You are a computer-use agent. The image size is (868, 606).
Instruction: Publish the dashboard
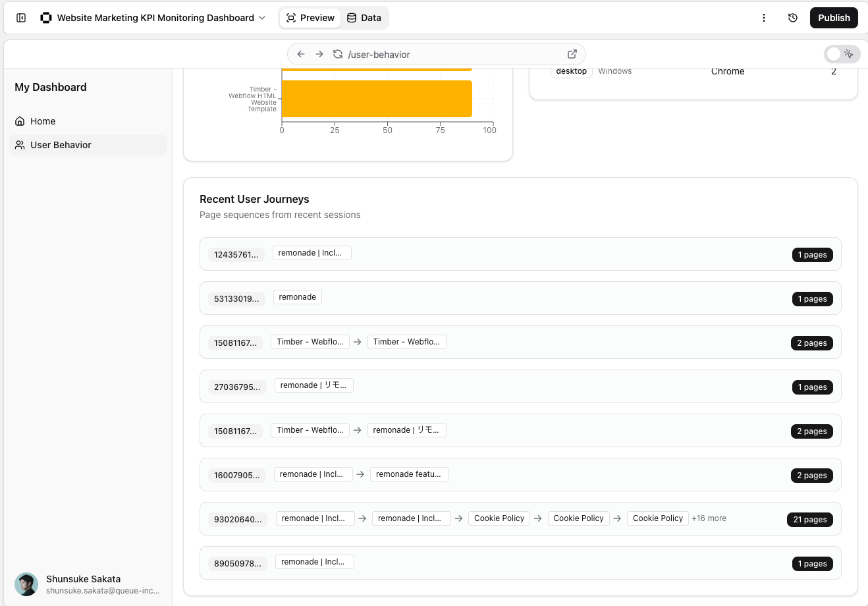[x=834, y=18]
